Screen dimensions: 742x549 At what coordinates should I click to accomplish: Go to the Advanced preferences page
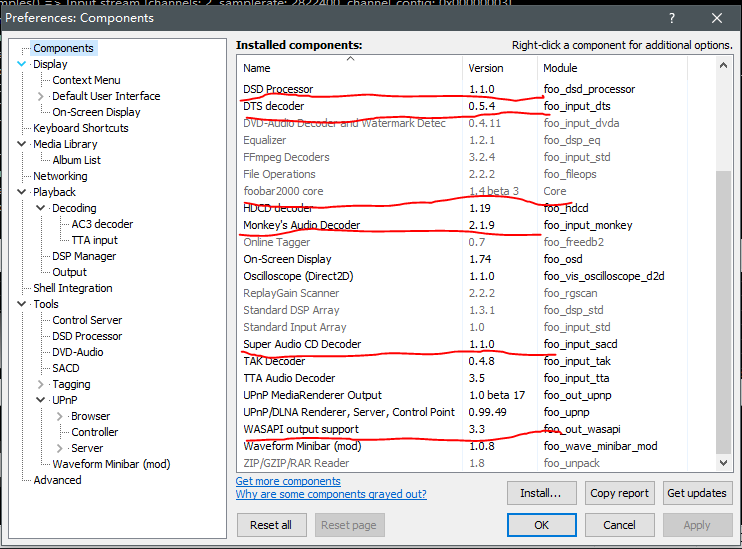57,480
